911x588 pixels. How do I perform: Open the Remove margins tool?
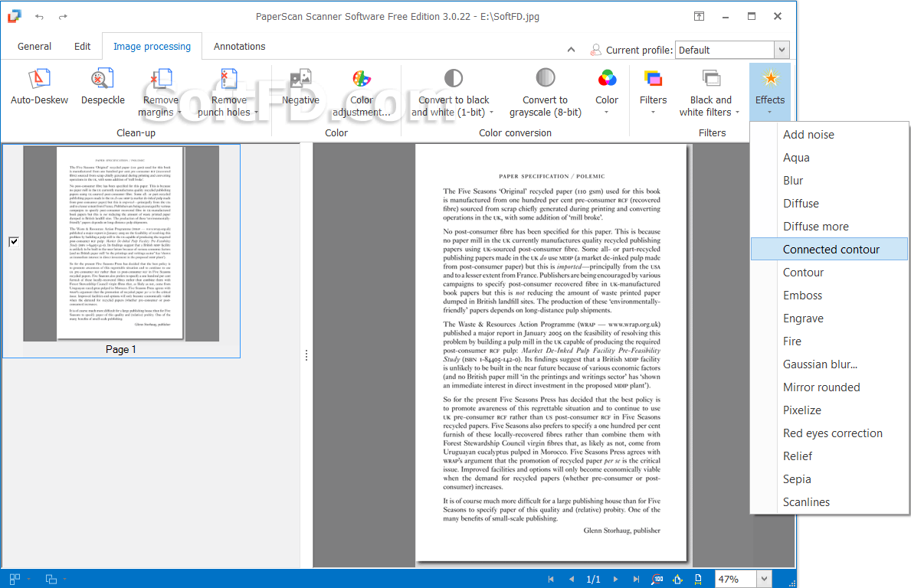tap(160, 93)
